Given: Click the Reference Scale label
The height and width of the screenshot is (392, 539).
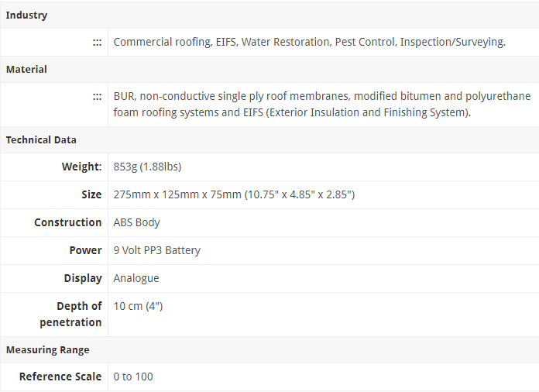Looking at the screenshot, I should [60, 377].
